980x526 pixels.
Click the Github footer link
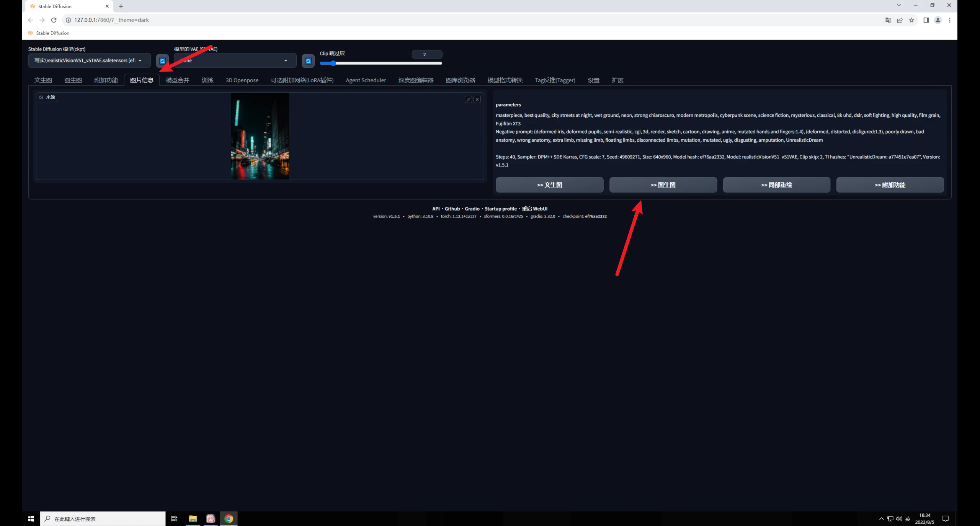452,209
